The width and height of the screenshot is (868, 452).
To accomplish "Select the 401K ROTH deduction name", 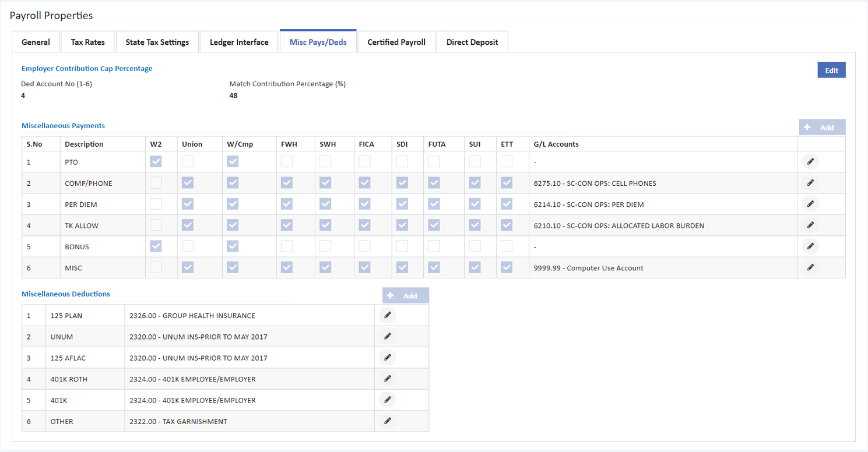I will coord(69,379).
